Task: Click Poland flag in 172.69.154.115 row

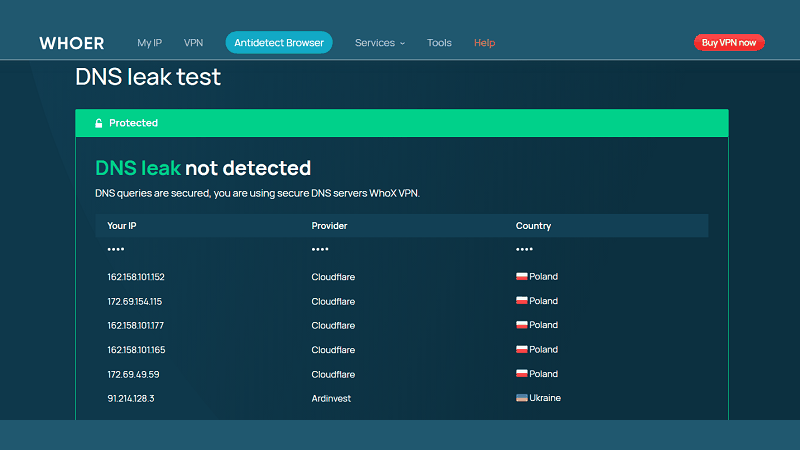Action: (521, 301)
